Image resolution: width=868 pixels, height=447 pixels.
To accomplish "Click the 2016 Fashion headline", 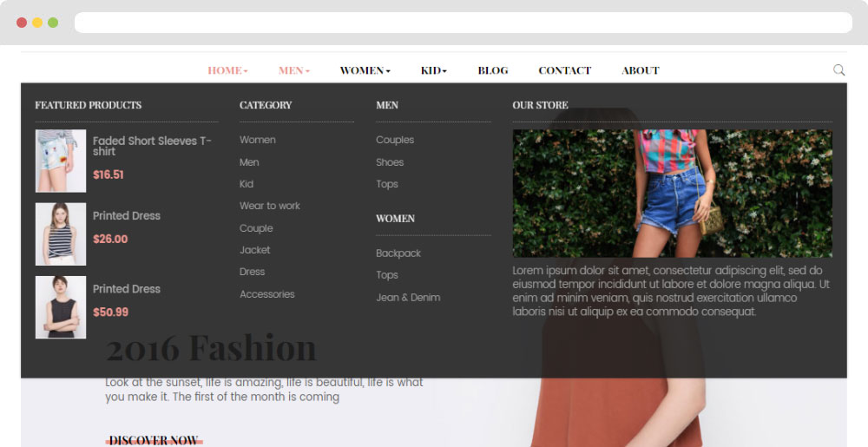I will pyautogui.click(x=211, y=348).
